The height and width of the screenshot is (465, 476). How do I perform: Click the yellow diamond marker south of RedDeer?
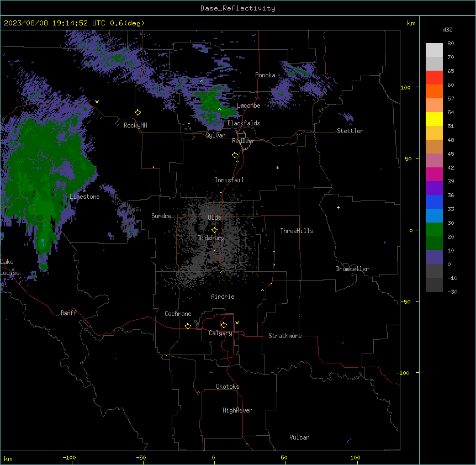pos(235,155)
